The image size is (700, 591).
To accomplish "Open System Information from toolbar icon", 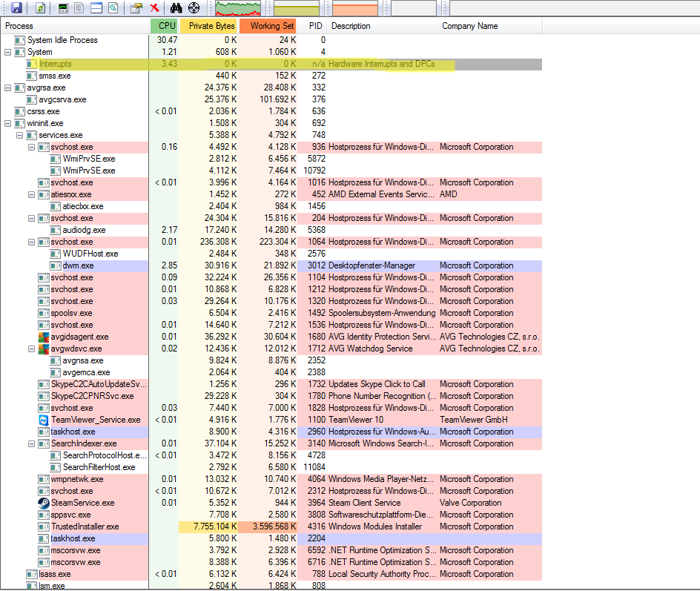I will 63,7.
